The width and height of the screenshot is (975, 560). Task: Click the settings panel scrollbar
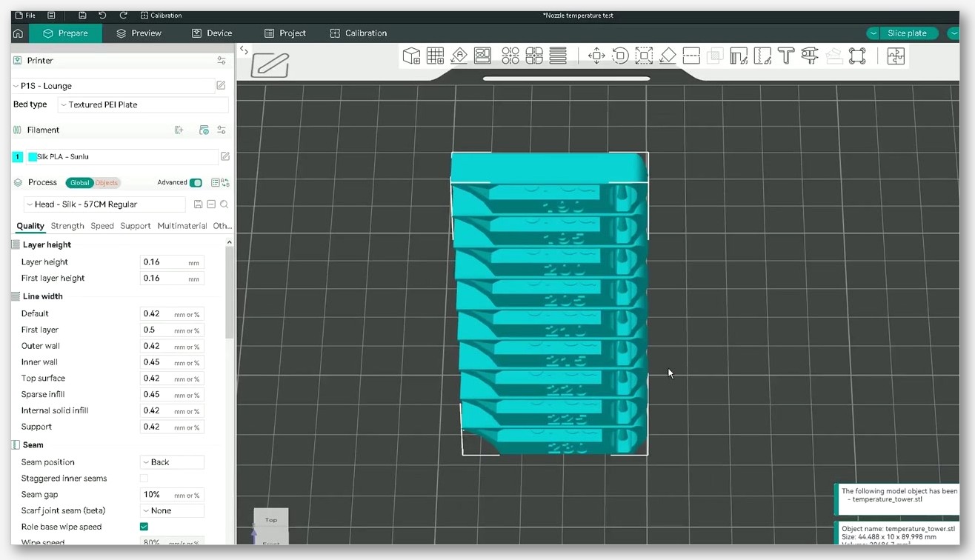pos(230,293)
